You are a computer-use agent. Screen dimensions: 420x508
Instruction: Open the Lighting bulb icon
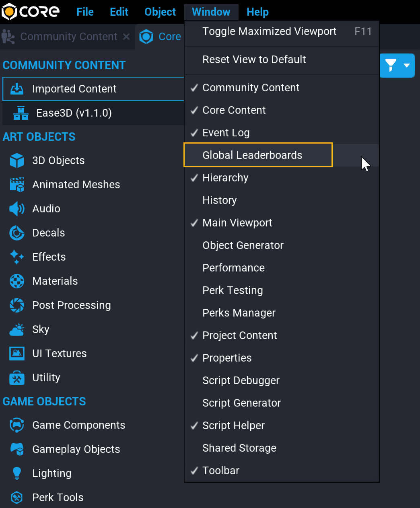tap(16, 473)
